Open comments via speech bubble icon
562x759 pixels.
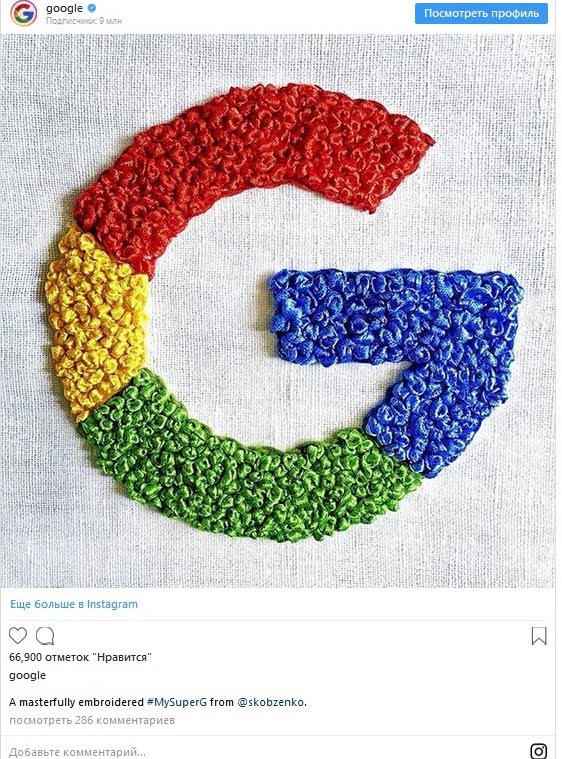click(x=45, y=636)
